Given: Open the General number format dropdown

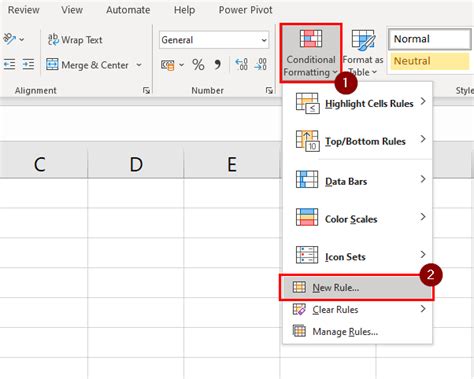Looking at the screenshot, I should [x=214, y=40].
